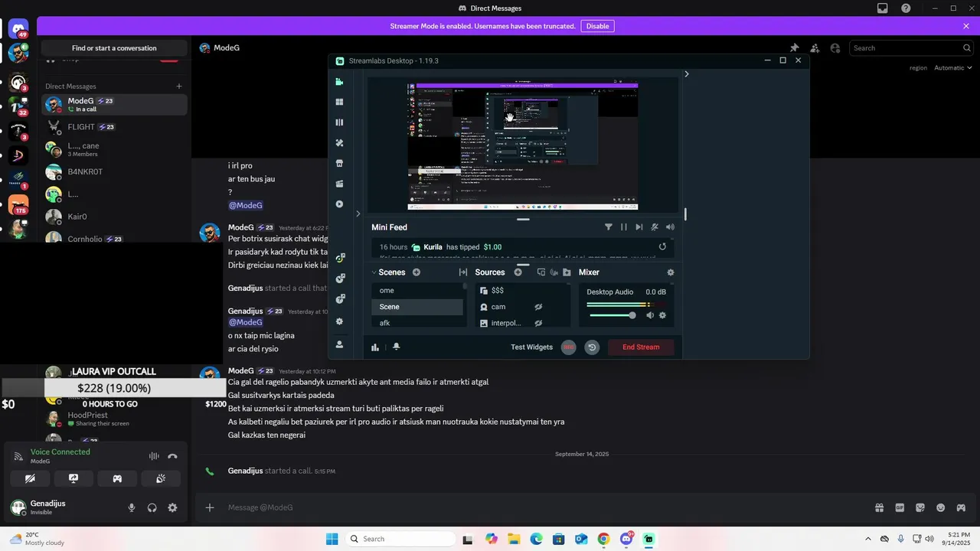Open stream stats bar chart icon
The image size is (980, 551).
coord(375,347)
